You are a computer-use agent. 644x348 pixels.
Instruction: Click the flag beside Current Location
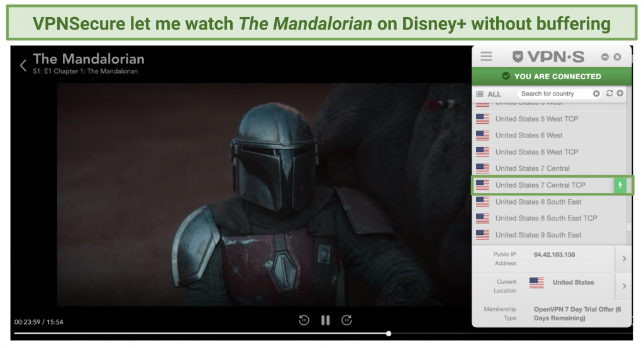[536, 282]
